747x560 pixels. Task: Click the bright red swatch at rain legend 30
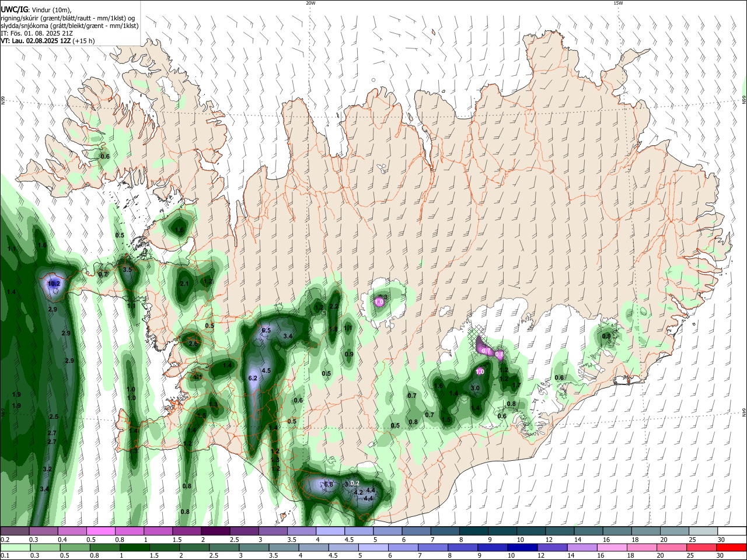click(x=732, y=548)
